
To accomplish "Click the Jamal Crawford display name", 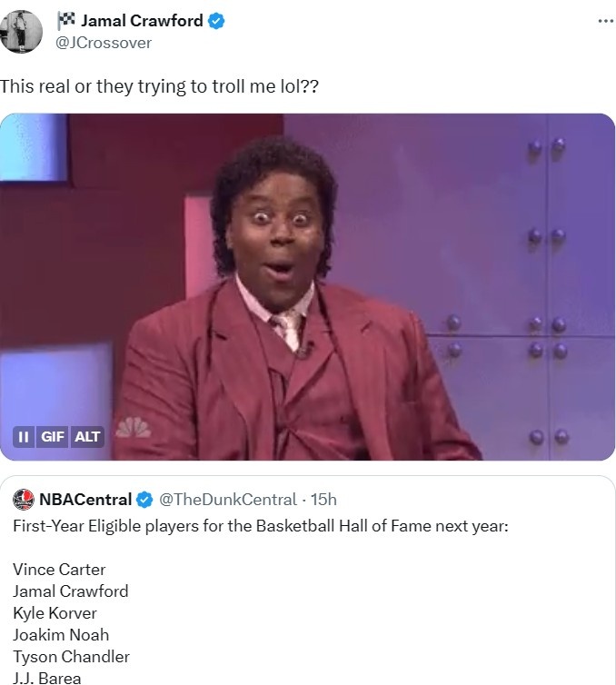I will (142, 21).
